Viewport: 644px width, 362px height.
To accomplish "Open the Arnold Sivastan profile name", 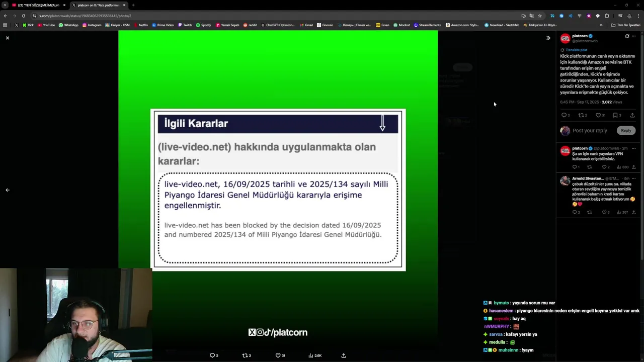I will tap(588, 178).
